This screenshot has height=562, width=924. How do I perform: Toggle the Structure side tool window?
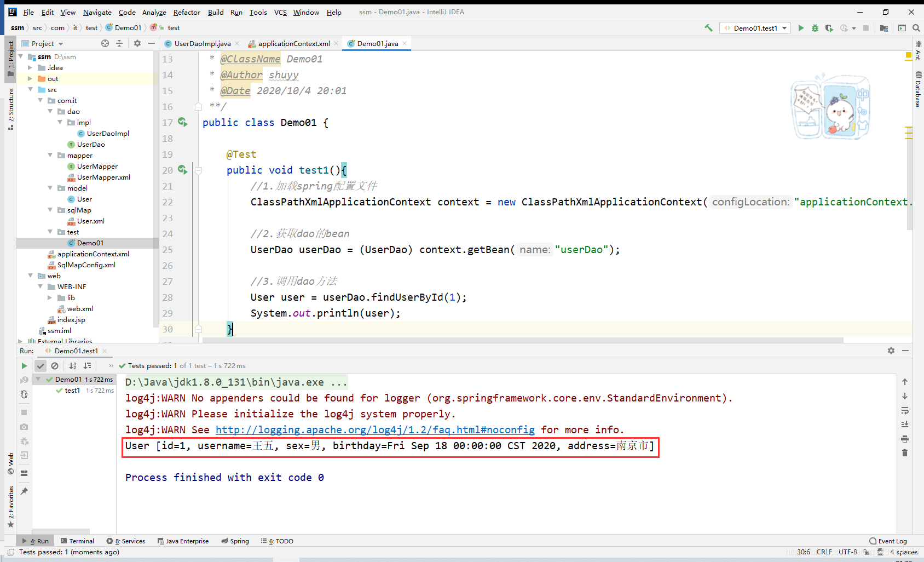coord(11,109)
